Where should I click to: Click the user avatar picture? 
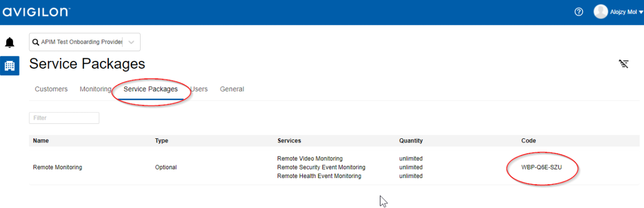(x=601, y=12)
